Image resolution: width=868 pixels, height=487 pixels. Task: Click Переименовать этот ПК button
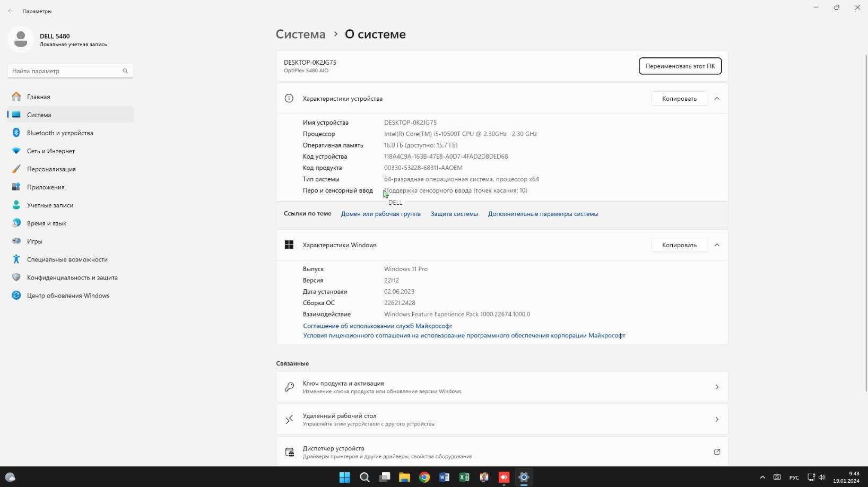click(680, 66)
